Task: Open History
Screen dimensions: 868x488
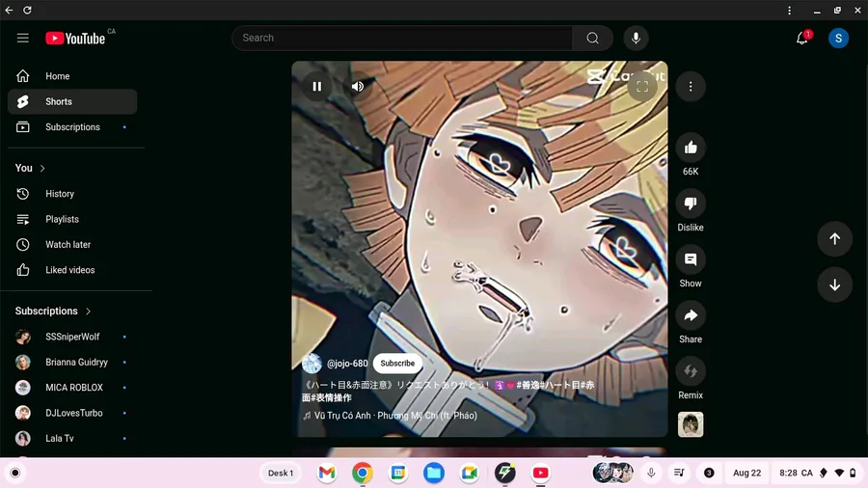Action: 72,194
